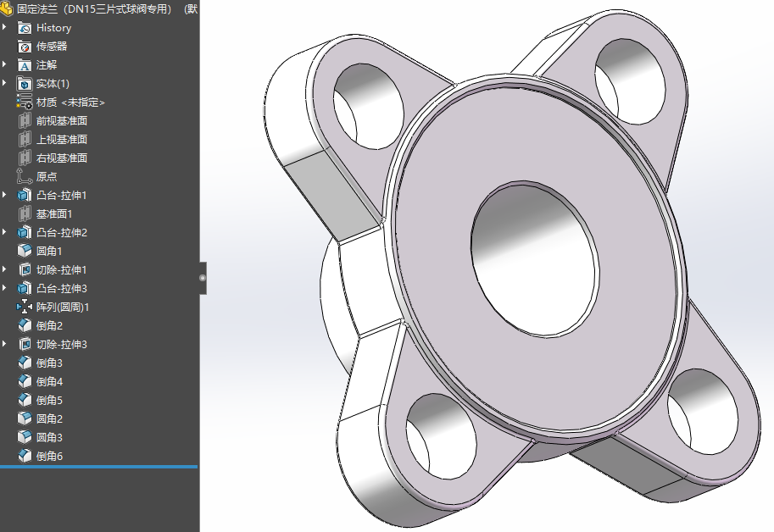774x532 pixels.
Task: Click the 倒角3 chamfer feature icon
Action: point(25,363)
